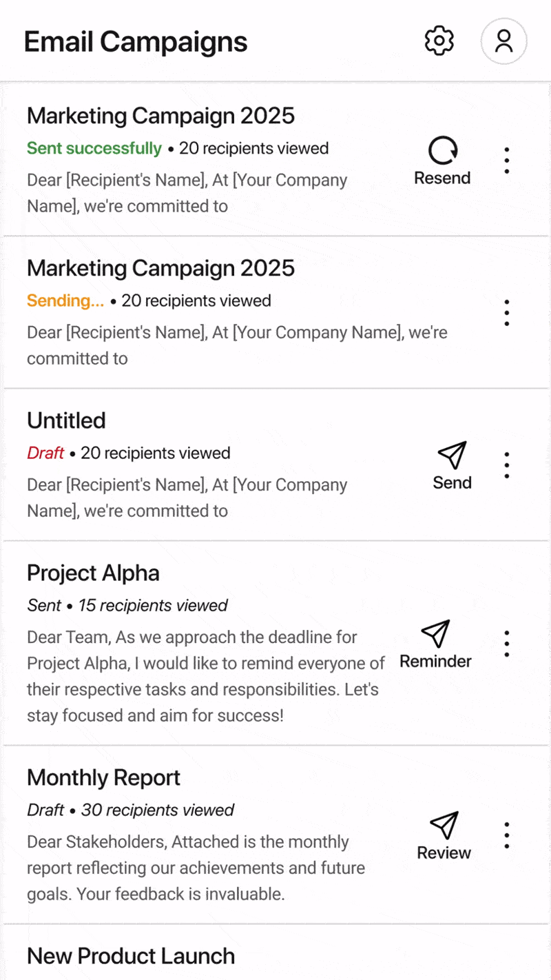Click Resend on sent Marketing Campaign 2025
Image resolution: width=551 pixels, height=980 pixels.
442,161
